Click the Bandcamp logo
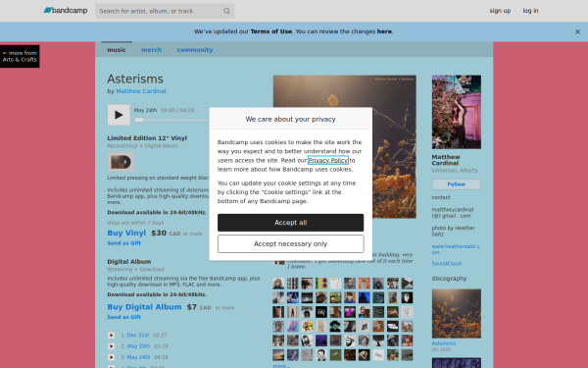This screenshot has height=368, width=588. point(66,11)
